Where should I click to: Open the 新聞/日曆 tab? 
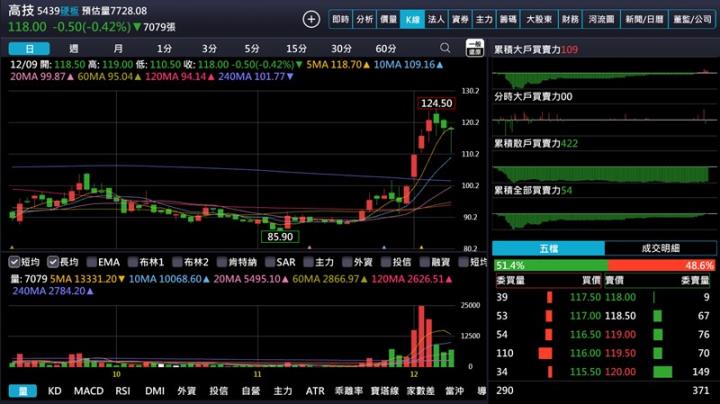pyautogui.click(x=643, y=19)
